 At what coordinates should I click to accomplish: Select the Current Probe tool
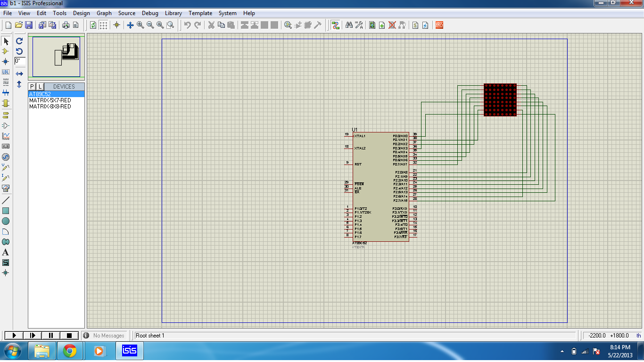click(x=6, y=177)
